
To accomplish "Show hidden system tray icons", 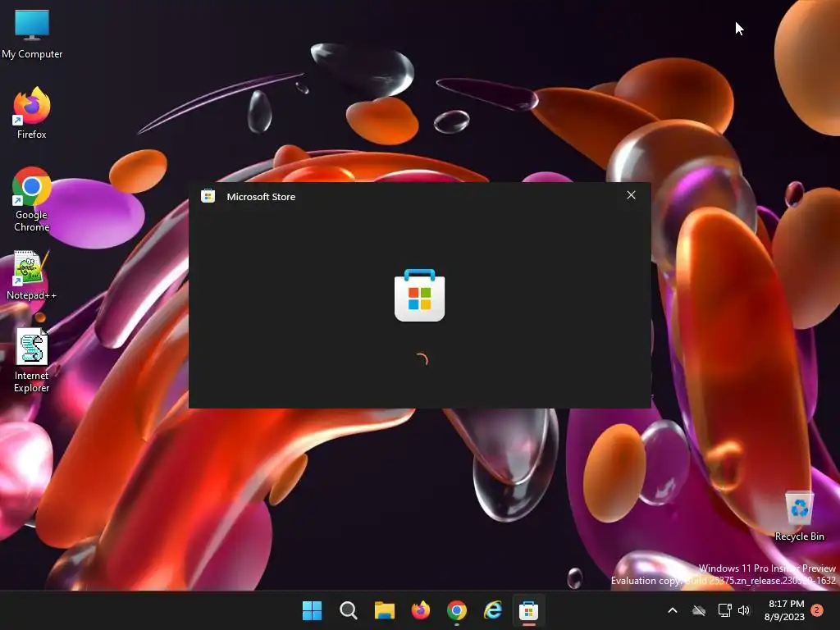I will tap(673, 610).
